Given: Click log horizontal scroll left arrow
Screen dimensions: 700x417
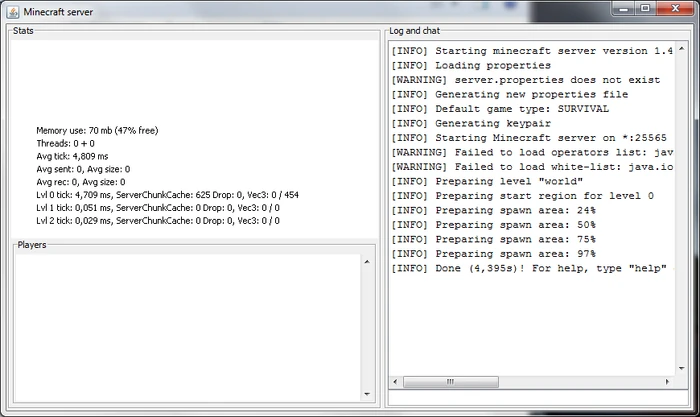Looking at the screenshot, I should [x=395, y=382].
